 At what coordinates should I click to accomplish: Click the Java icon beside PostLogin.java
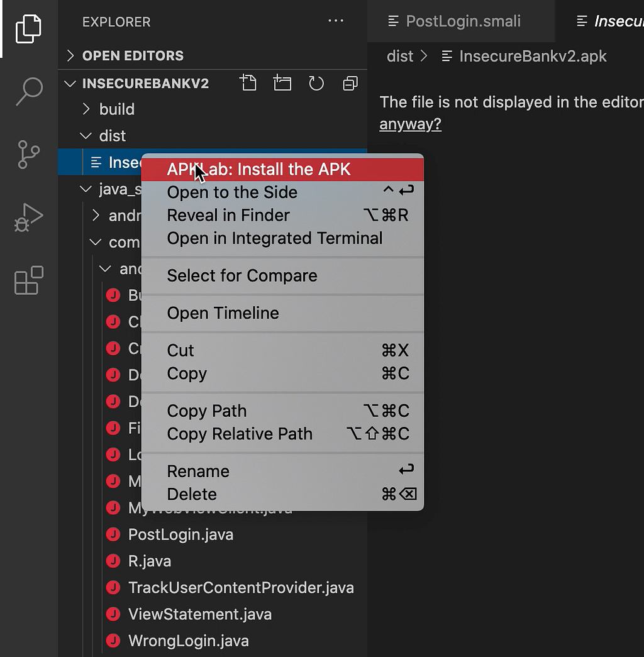(x=113, y=534)
